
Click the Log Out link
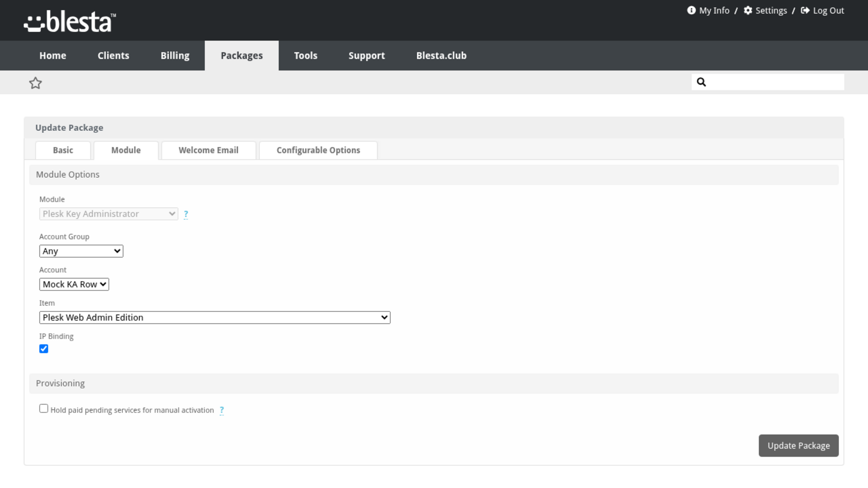pyautogui.click(x=828, y=10)
